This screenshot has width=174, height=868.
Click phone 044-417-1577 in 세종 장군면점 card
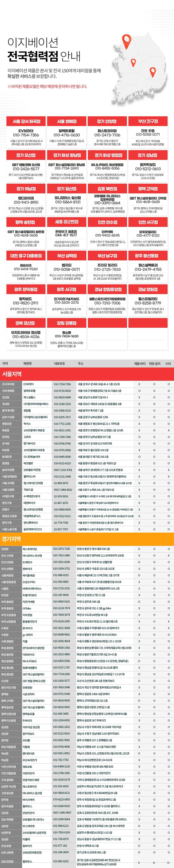[66, 235]
